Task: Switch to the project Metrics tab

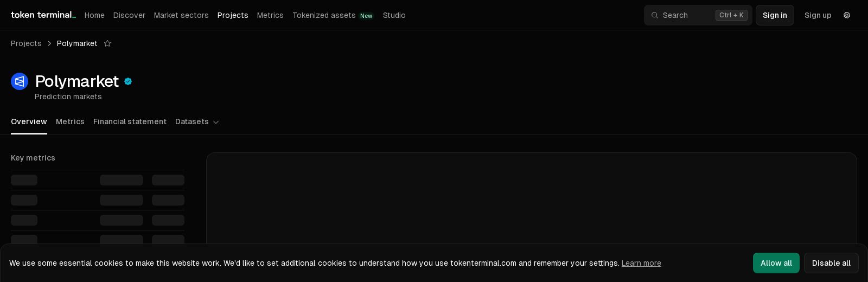Action: click(x=70, y=121)
